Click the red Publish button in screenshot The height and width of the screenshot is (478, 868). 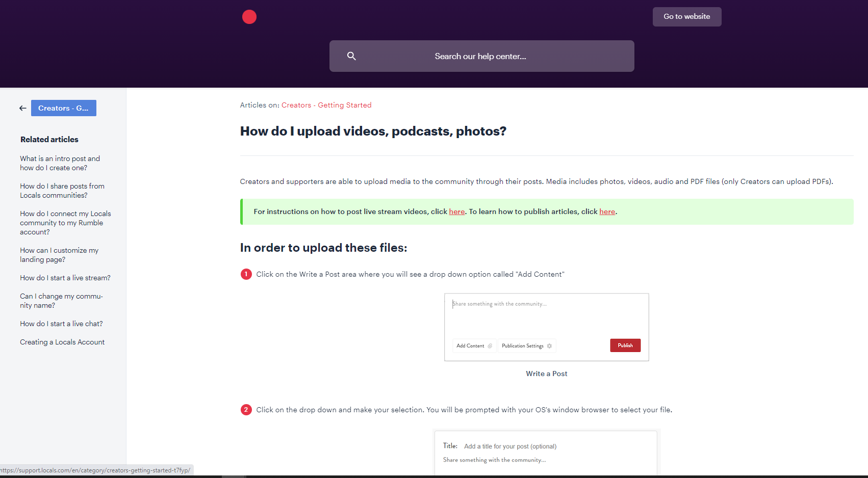pyautogui.click(x=625, y=346)
